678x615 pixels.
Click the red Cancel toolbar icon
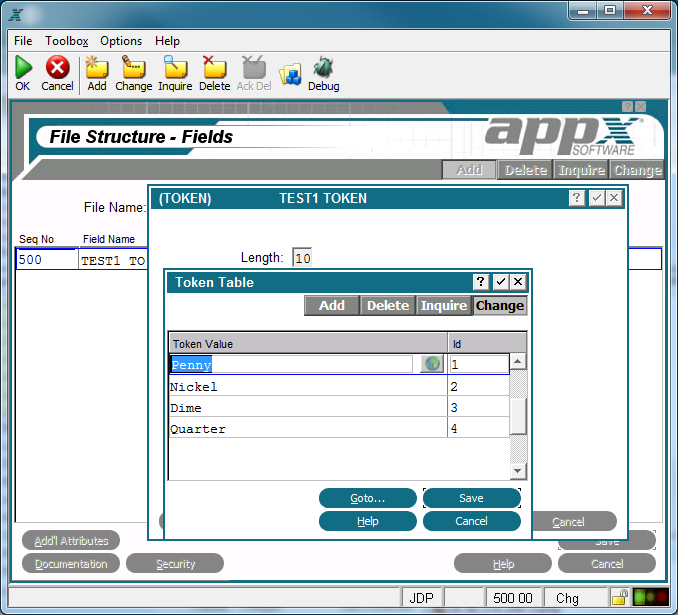pyautogui.click(x=58, y=67)
